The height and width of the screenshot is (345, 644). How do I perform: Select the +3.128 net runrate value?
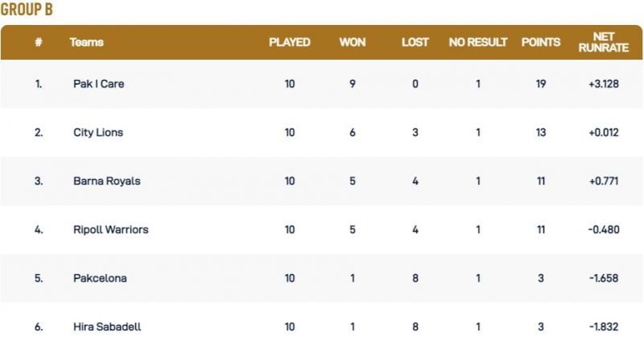[603, 84]
